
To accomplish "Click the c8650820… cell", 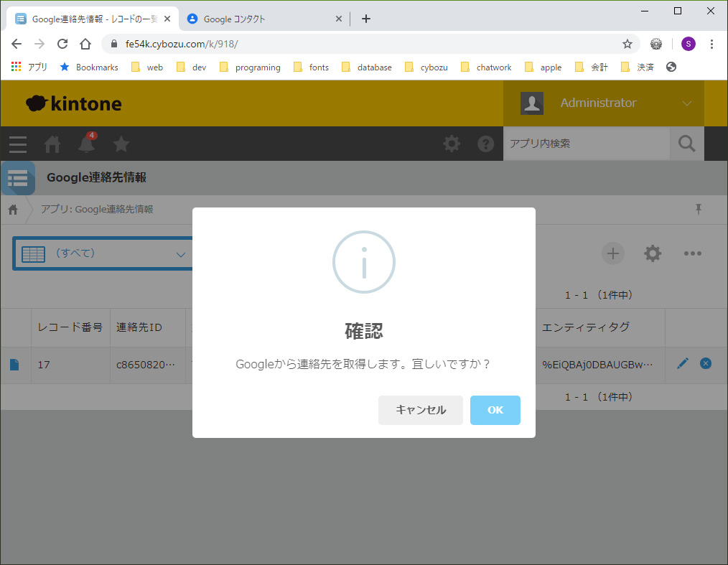I will (x=148, y=365).
